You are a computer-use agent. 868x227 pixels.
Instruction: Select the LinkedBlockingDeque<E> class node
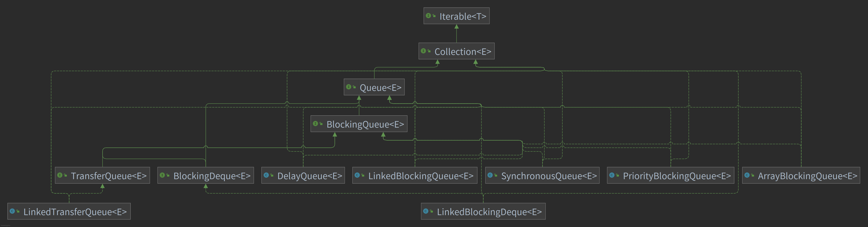click(489, 212)
